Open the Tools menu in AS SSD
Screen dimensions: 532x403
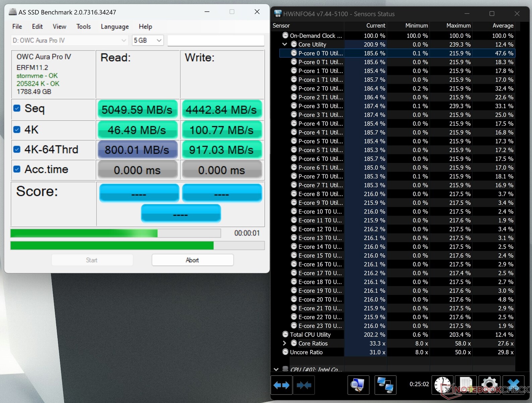coord(84,27)
